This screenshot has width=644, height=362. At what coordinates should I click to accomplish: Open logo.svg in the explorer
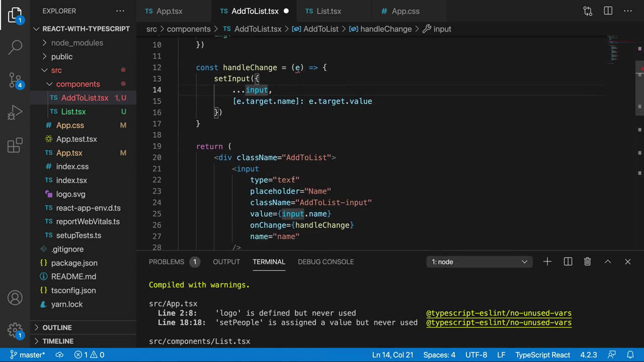click(83, 194)
